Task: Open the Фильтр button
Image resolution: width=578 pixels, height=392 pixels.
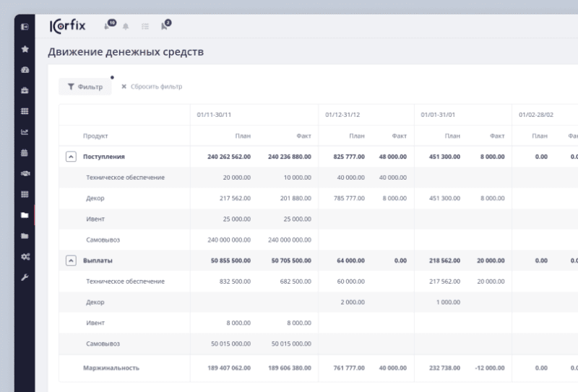Action: [x=85, y=87]
